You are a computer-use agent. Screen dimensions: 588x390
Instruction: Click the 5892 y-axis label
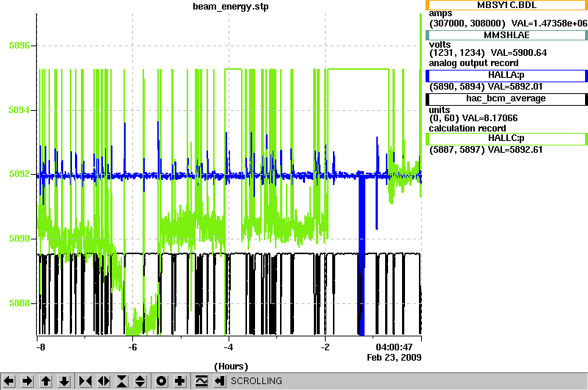(19, 174)
